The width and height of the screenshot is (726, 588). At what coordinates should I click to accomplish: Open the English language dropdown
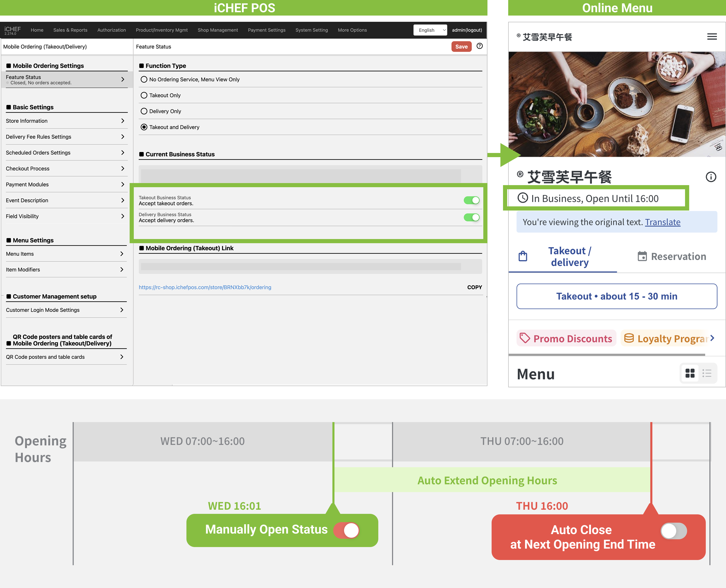pyautogui.click(x=430, y=30)
